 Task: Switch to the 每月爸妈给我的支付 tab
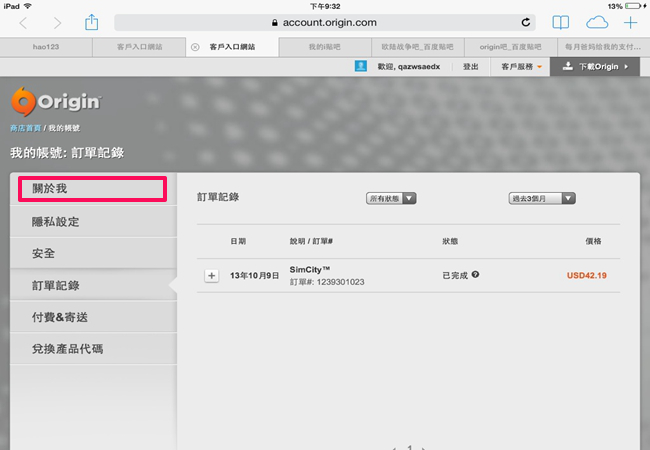point(604,47)
